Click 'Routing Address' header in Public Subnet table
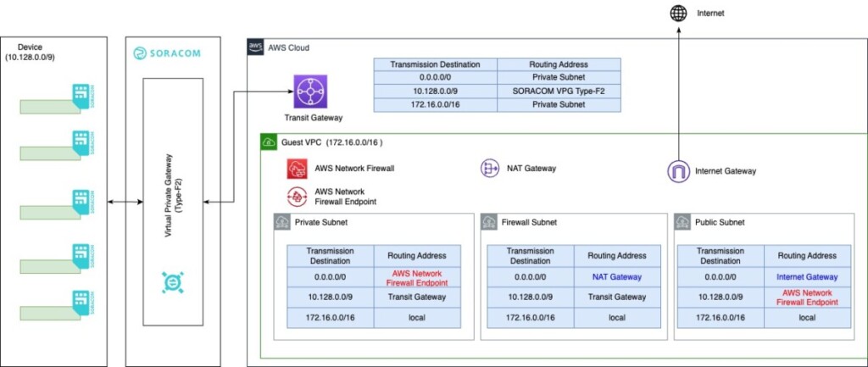Image resolution: width=868 pixels, height=367 pixels. coord(807,256)
